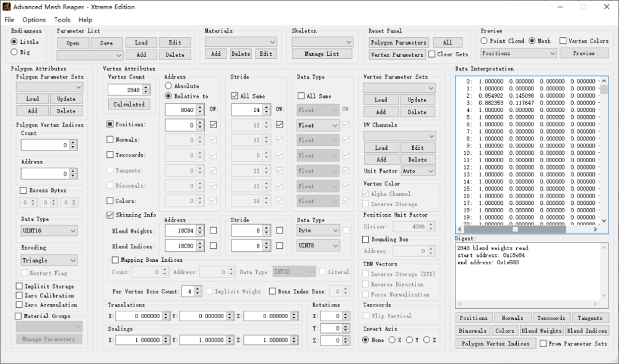
Task: Enable the Normals checkbox
Action: click(x=110, y=140)
